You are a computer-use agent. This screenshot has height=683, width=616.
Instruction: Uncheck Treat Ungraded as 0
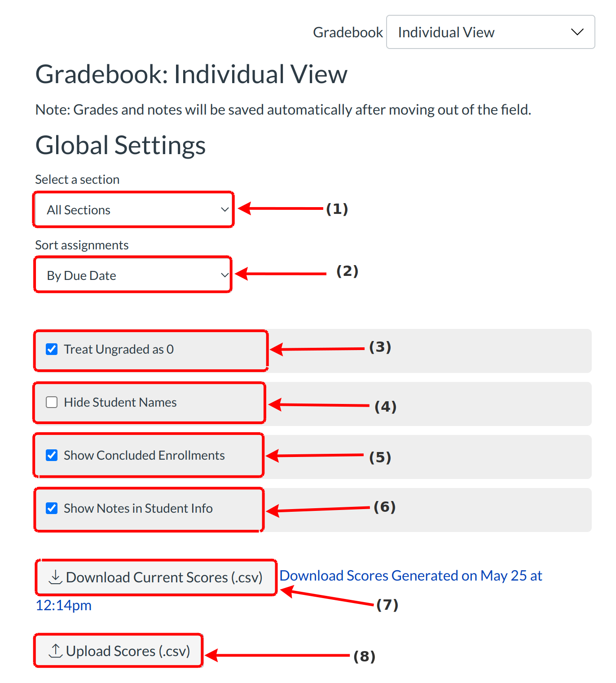[52, 349]
